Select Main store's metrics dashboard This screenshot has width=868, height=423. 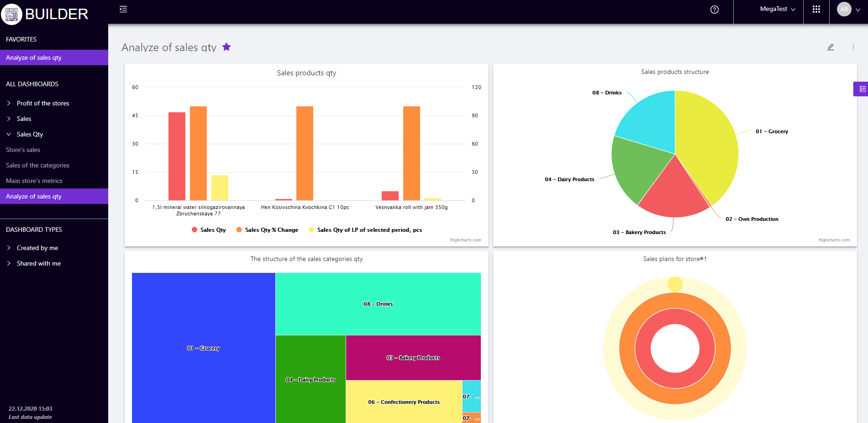point(34,181)
